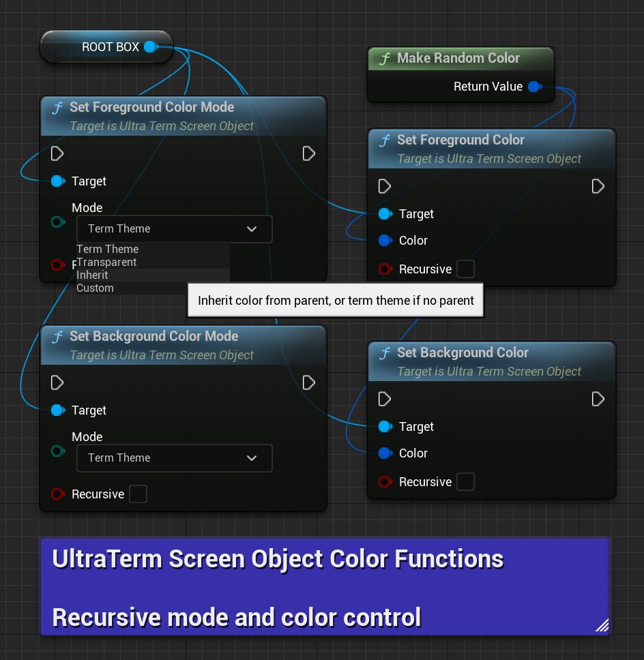Click Mode pin on Set Foreground Color Mode
This screenshot has height=660, width=644.
click(58, 222)
